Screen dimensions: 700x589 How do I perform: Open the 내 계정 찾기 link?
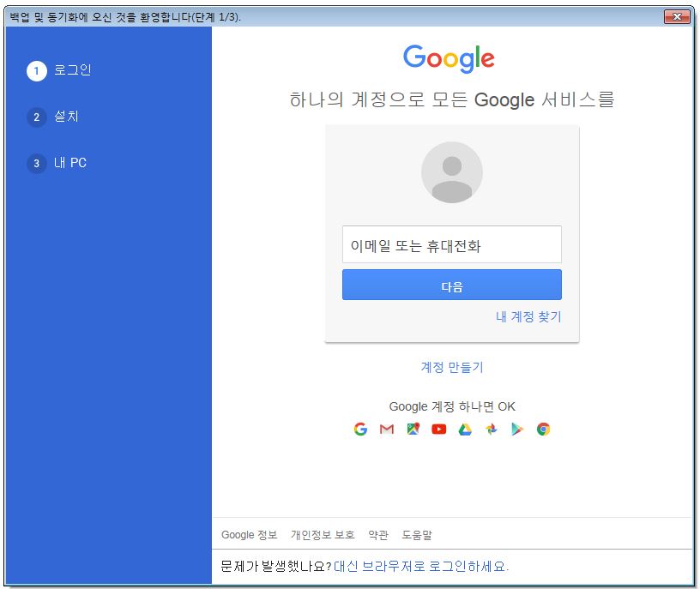click(x=528, y=316)
